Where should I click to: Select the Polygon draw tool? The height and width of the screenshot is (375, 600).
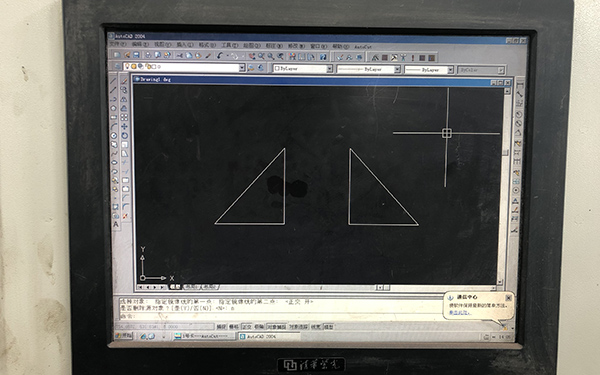114,108
